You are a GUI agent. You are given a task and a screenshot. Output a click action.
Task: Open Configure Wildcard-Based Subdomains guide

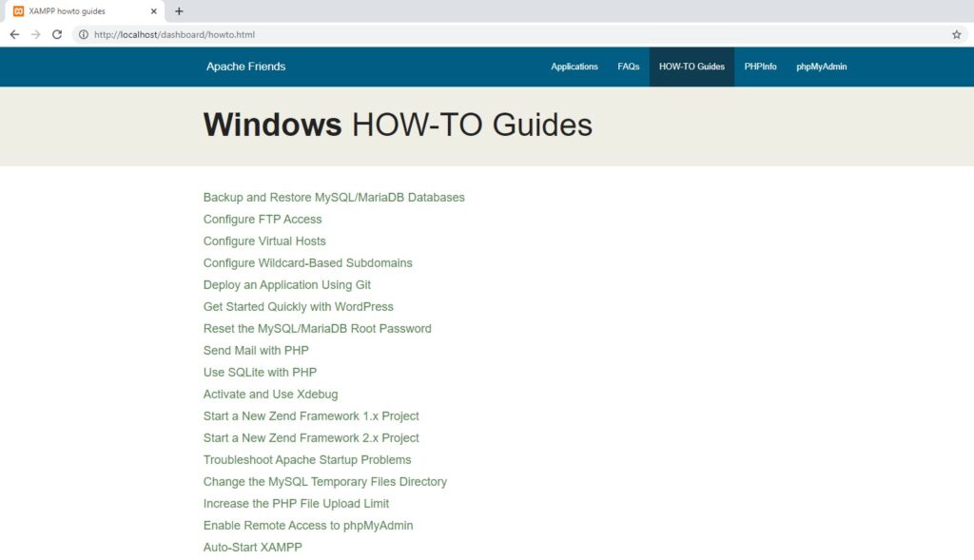[307, 262]
